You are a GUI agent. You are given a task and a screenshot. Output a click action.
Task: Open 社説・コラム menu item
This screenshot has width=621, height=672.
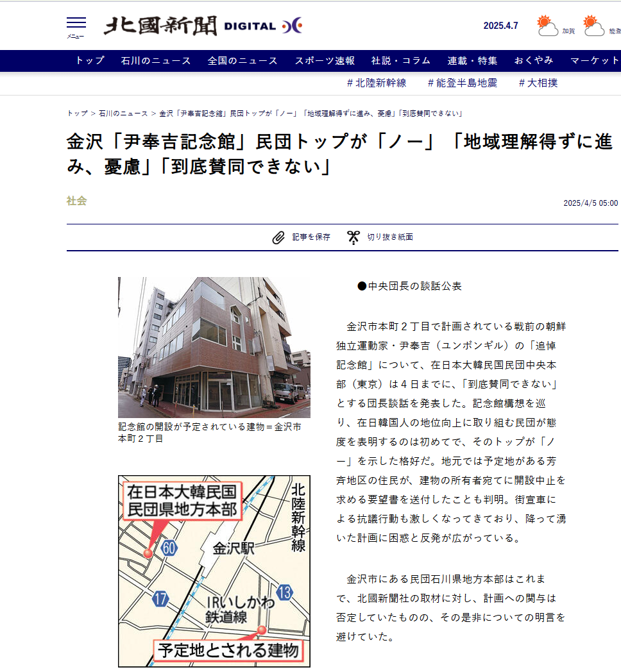(401, 61)
